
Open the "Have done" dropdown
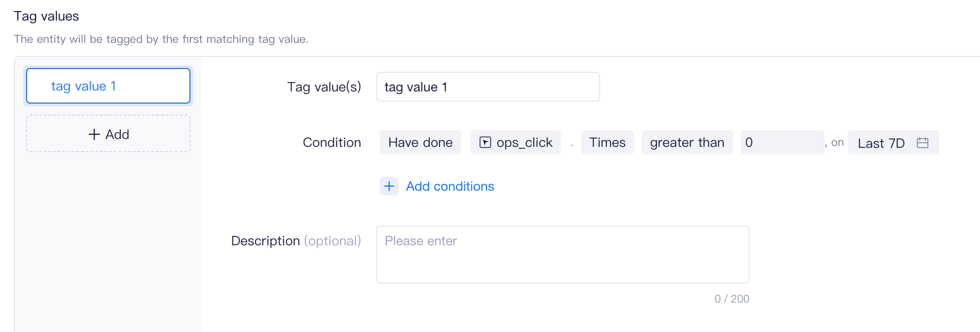[420, 142]
